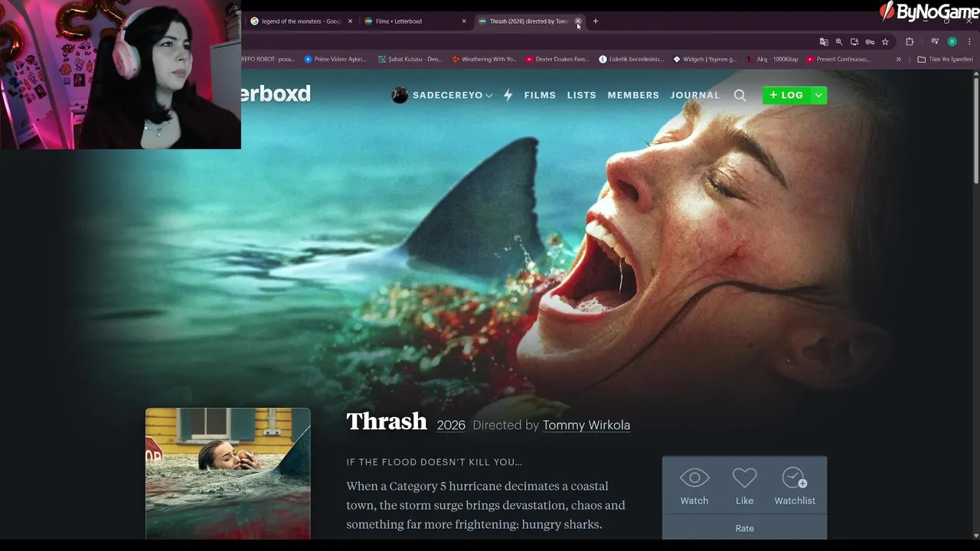
Task: Open director Tommy Wirkola's page
Action: point(586,425)
